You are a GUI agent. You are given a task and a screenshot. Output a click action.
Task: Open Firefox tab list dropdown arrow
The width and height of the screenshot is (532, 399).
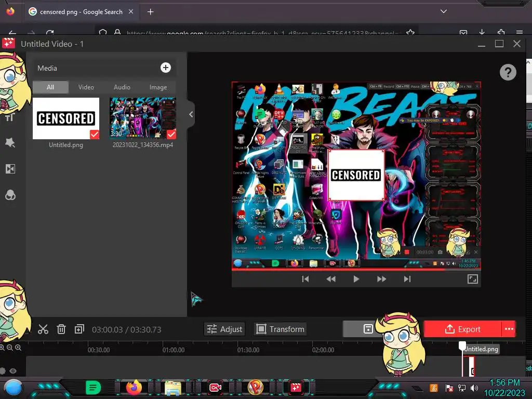444,11
